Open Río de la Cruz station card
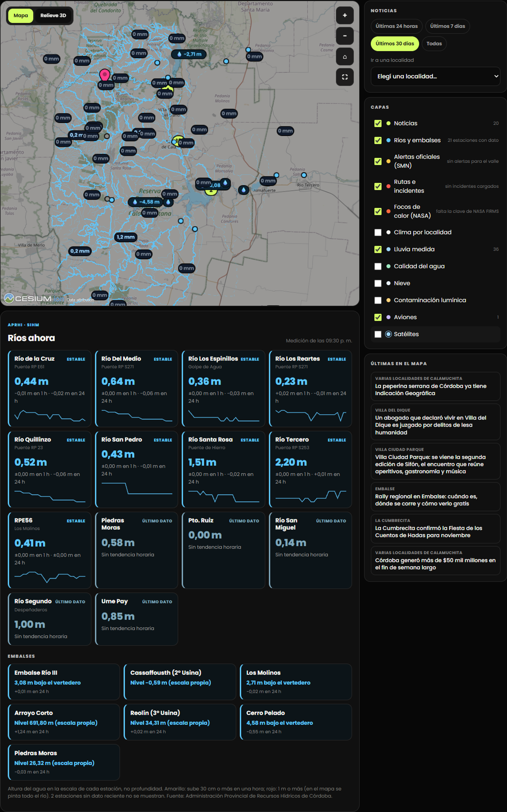Screen dimensions: 507x812 50,389
